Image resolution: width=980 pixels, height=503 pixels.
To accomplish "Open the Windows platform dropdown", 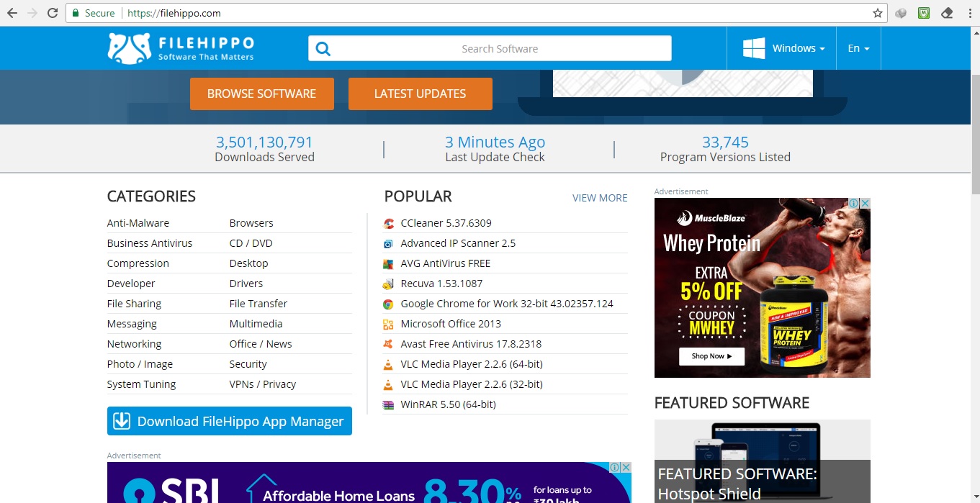I will [x=784, y=48].
